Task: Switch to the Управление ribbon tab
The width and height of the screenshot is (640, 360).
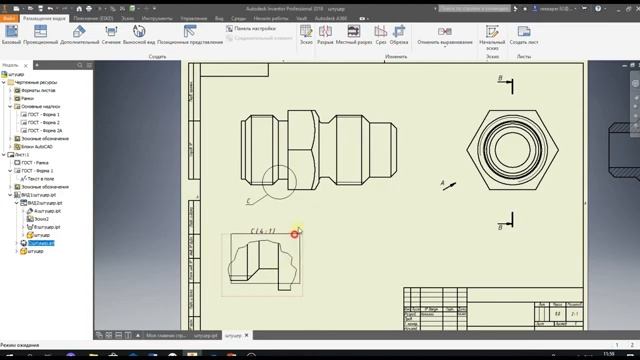Action: pyautogui.click(x=193, y=18)
